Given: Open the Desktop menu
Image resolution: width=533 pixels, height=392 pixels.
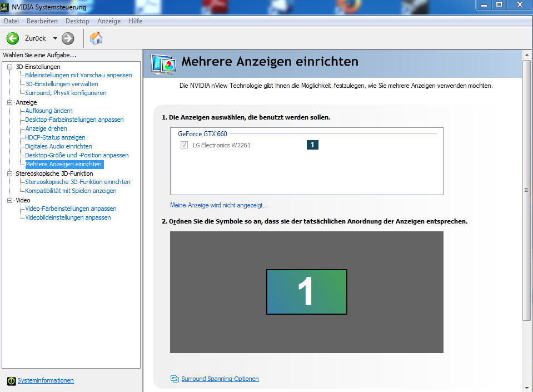Looking at the screenshot, I should pyautogui.click(x=77, y=21).
